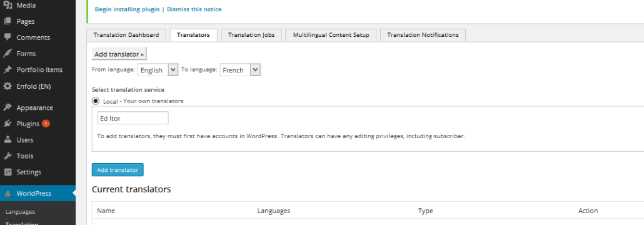
Task: Click the Ed Itor translator name field
Action: point(133,118)
